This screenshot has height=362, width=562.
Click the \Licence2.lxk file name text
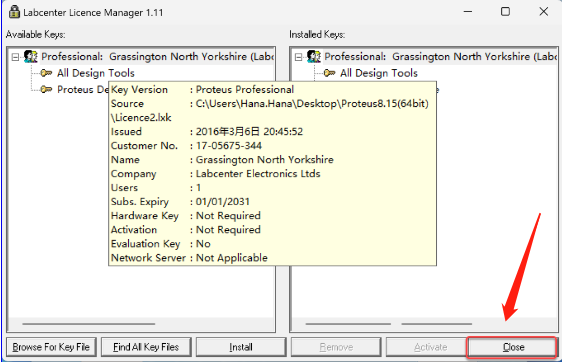(x=141, y=118)
